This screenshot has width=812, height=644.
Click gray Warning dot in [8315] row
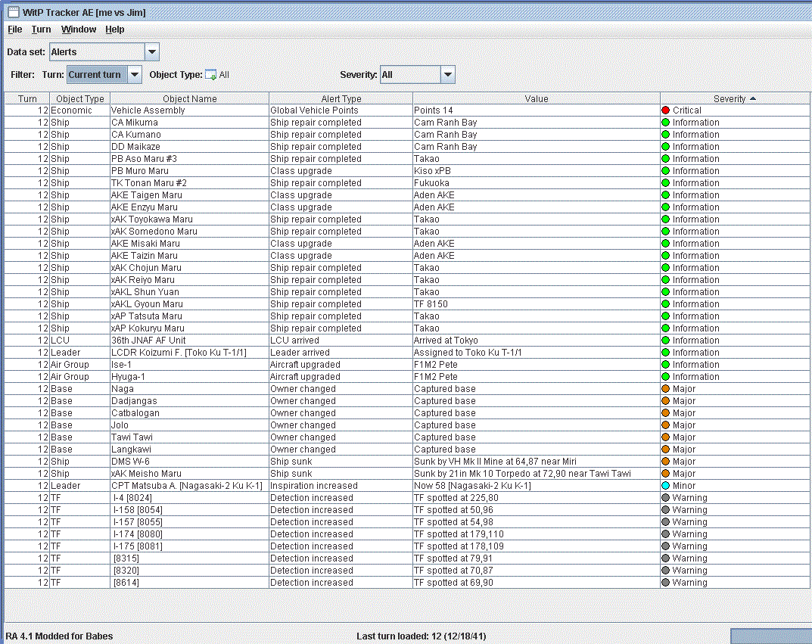(666, 558)
